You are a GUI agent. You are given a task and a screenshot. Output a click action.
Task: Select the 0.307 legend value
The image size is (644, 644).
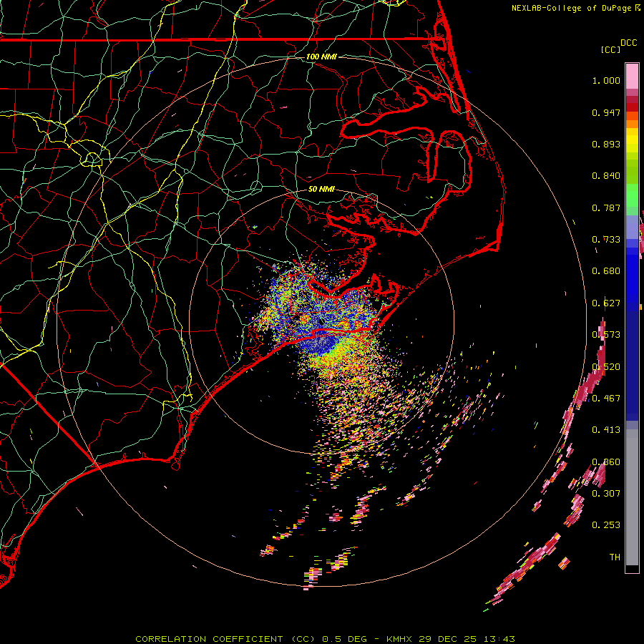point(606,493)
